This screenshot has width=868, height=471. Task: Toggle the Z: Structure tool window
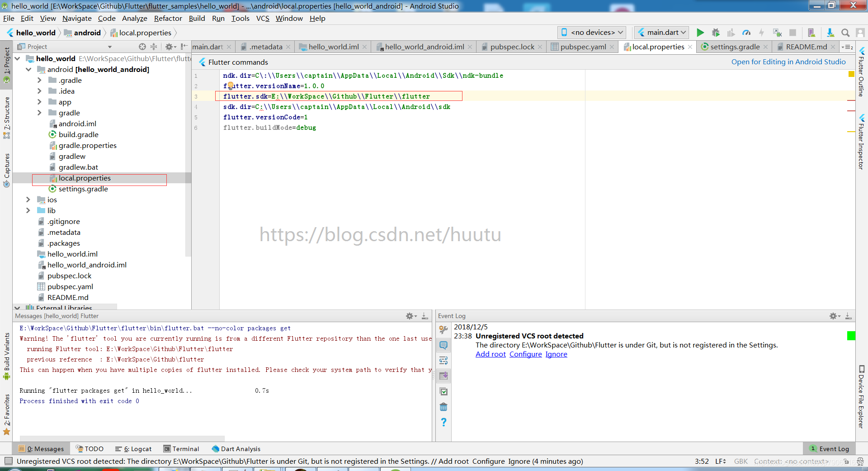pos(6,118)
